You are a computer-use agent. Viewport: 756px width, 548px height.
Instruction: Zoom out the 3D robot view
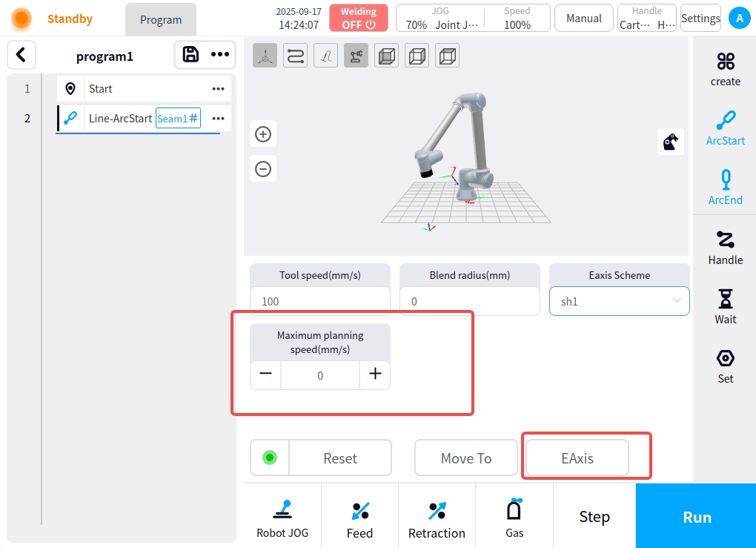click(x=263, y=168)
